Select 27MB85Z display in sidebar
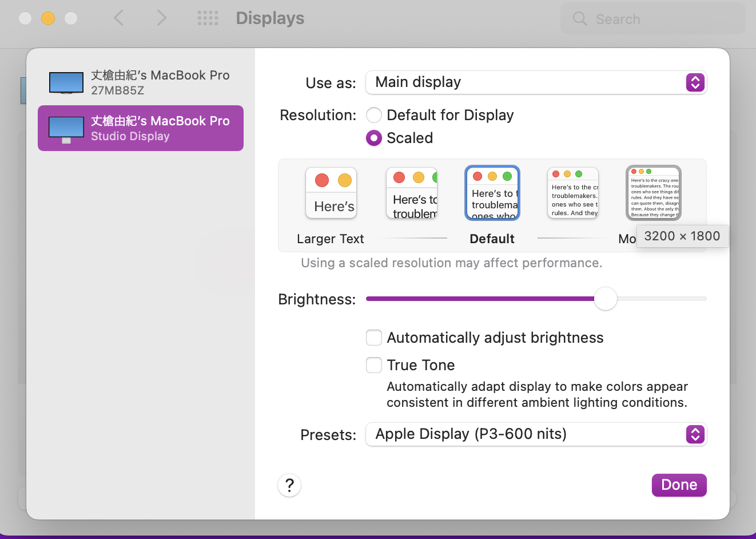Screen dimensions: 756x539 click(x=141, y=82)
